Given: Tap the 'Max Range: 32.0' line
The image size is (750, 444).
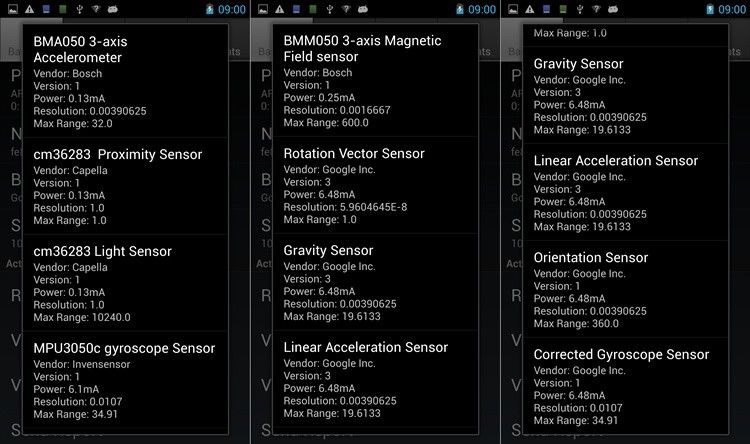Looking at the screenshot, I should click(x=73, y=123).
